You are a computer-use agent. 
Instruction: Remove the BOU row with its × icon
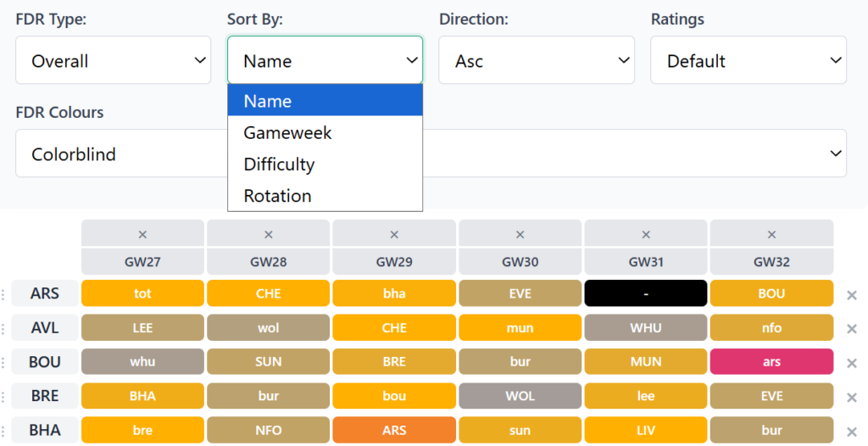[x=852, y=363]
